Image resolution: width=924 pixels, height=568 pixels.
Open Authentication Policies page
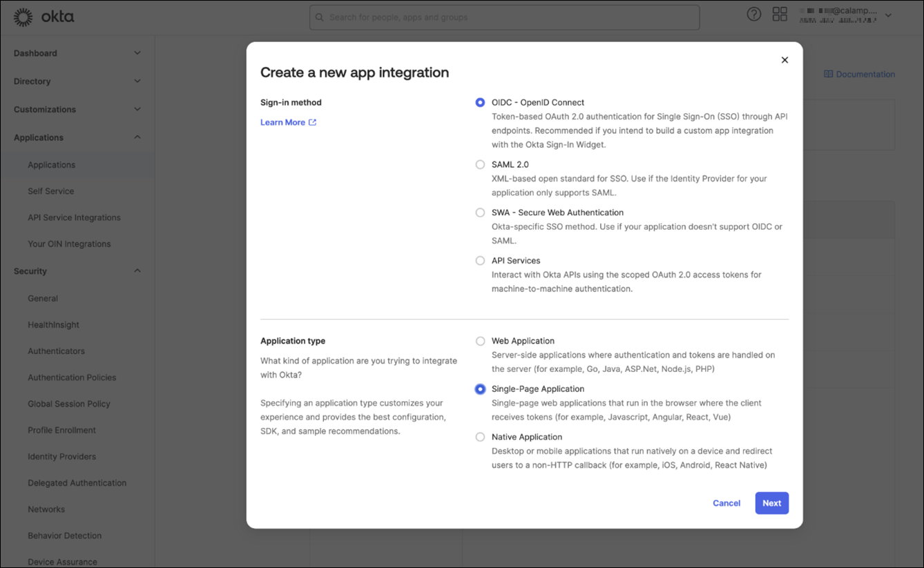[x=72, y=378]
